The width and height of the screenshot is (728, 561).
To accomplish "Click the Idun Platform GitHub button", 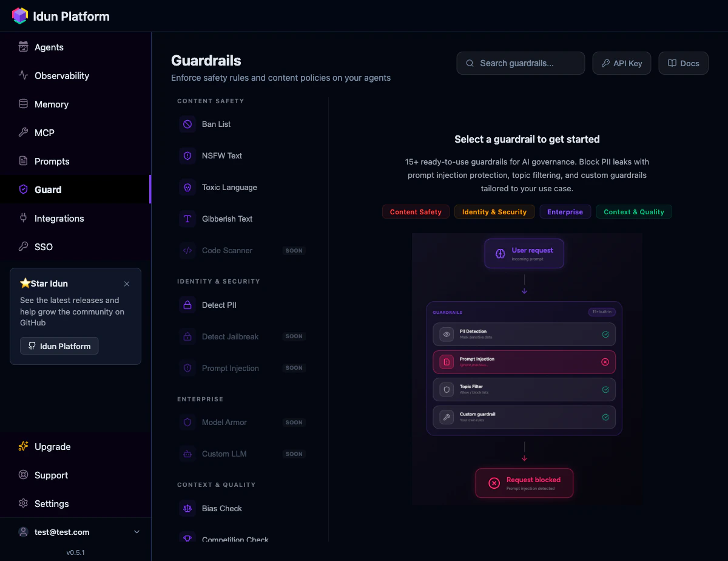I will pyautogui.click(x=59, y=346).
